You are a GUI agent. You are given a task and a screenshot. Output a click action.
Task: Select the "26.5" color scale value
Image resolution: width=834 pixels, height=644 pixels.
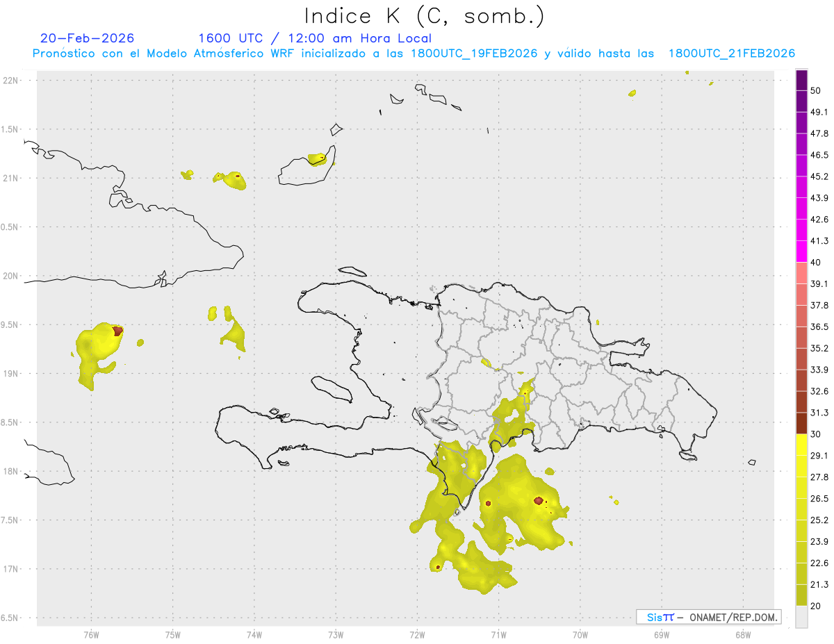click(x=819, y=498)
